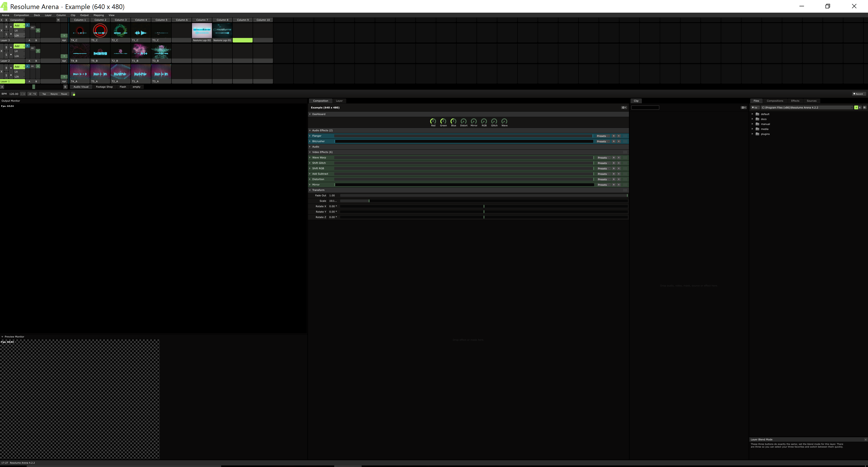This screenshot has height=467, width=868.
Task: Click the Rotate X slider
Action: [484, 207]
